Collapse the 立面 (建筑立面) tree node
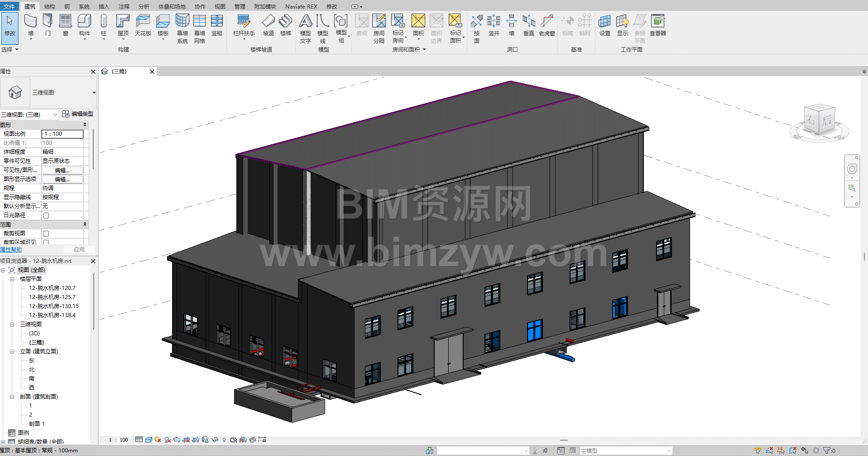 click(12, 351)
